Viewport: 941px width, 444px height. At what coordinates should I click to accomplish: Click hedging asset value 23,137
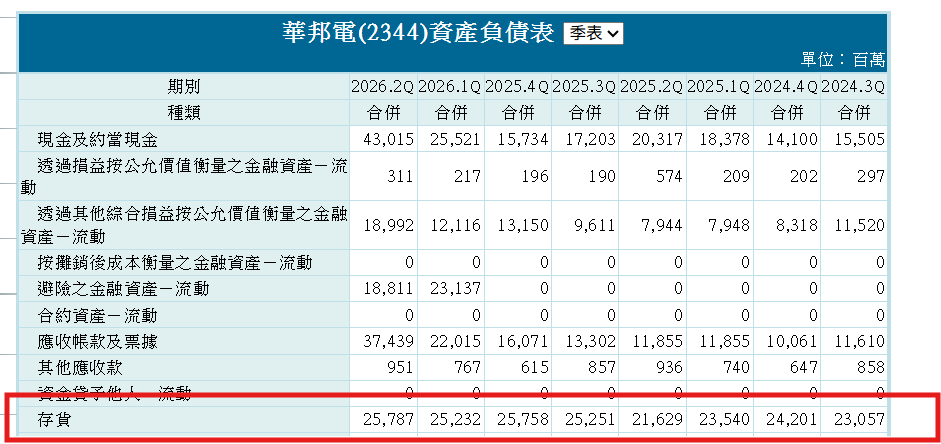tap(455, 289)
